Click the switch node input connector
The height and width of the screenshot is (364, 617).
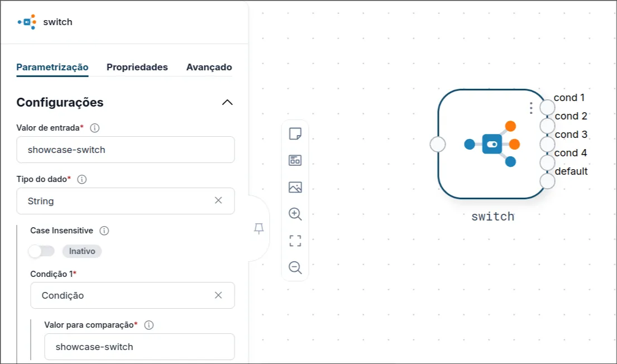pos(438,144)
